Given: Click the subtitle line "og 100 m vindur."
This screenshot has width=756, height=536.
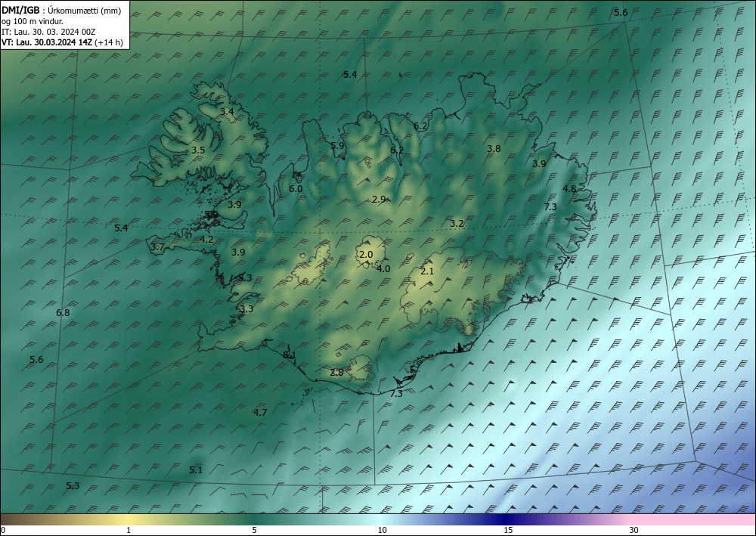Looking at the screenshot, I should pos(33,21).
